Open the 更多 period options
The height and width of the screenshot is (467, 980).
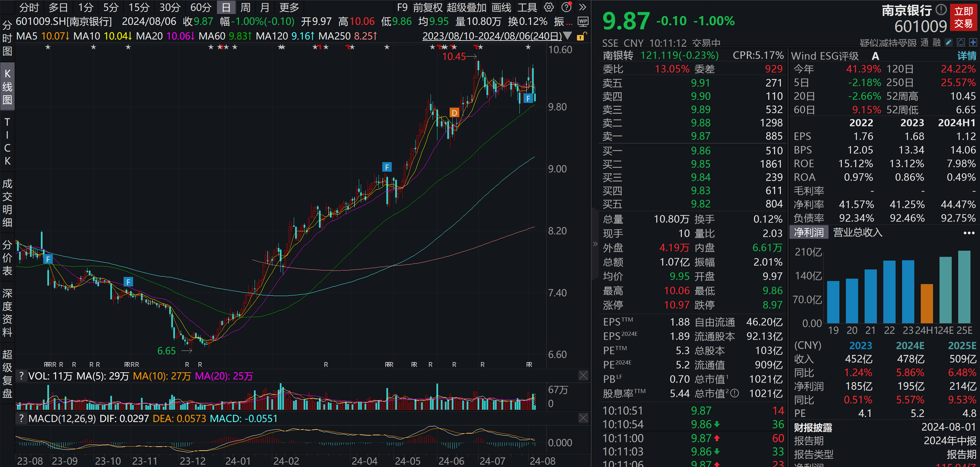pyautogui.click(x=289, y=7)
